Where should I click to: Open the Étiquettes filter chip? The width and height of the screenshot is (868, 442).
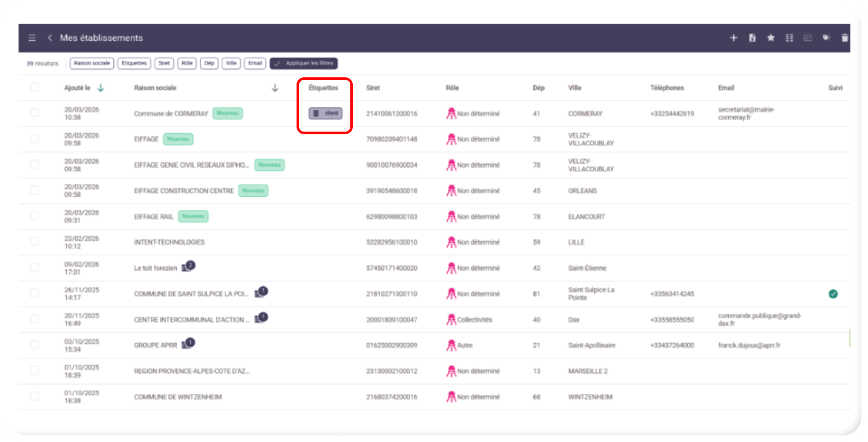tap(134, 63)
